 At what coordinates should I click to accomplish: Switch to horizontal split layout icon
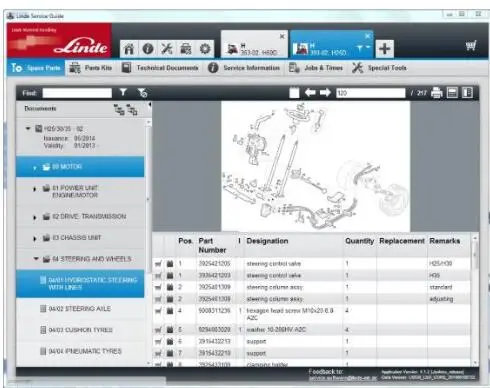(452, 93)
